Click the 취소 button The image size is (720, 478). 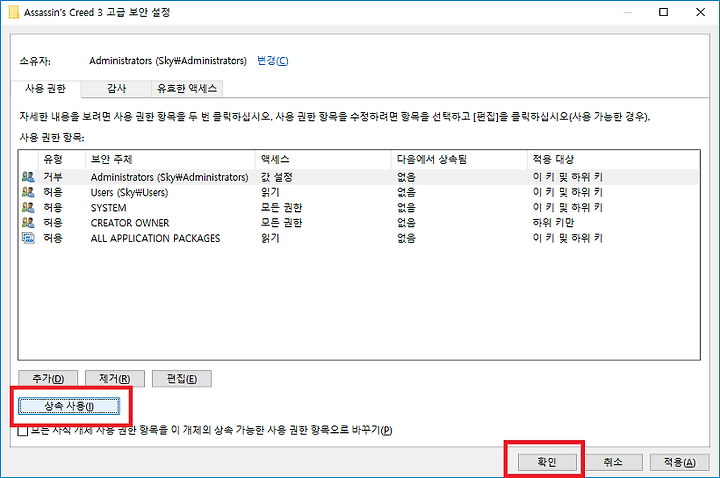[613, 462]
